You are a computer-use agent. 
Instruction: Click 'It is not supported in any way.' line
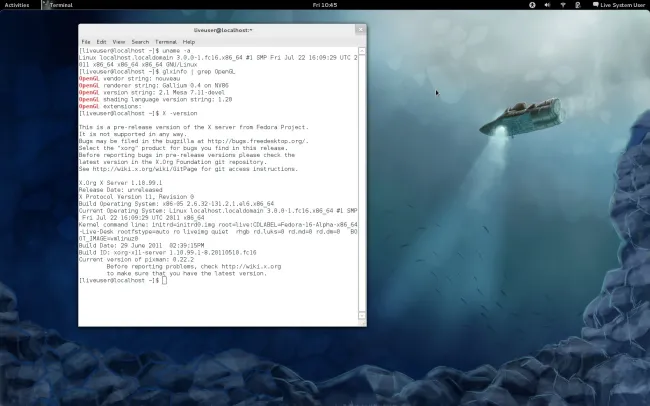tap(133, 134)
